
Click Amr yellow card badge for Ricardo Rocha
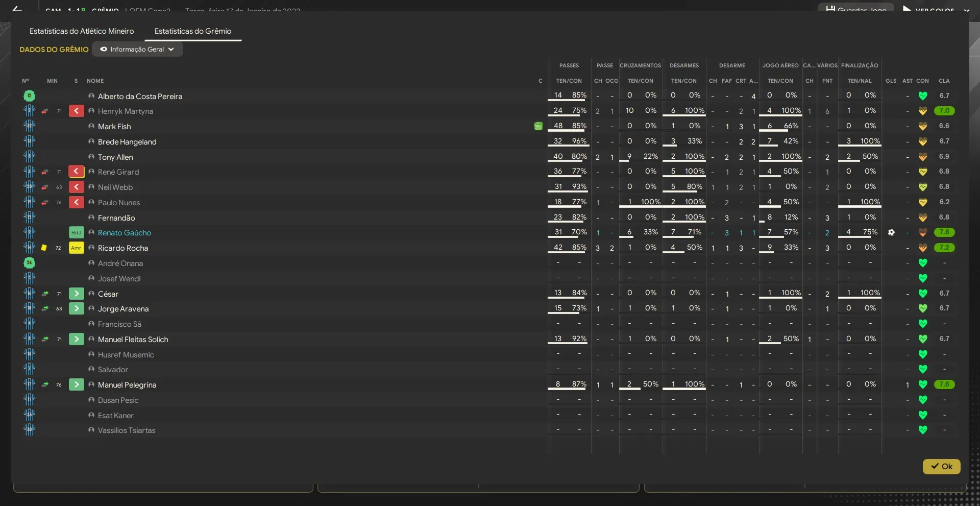click(x=76, y=248)
